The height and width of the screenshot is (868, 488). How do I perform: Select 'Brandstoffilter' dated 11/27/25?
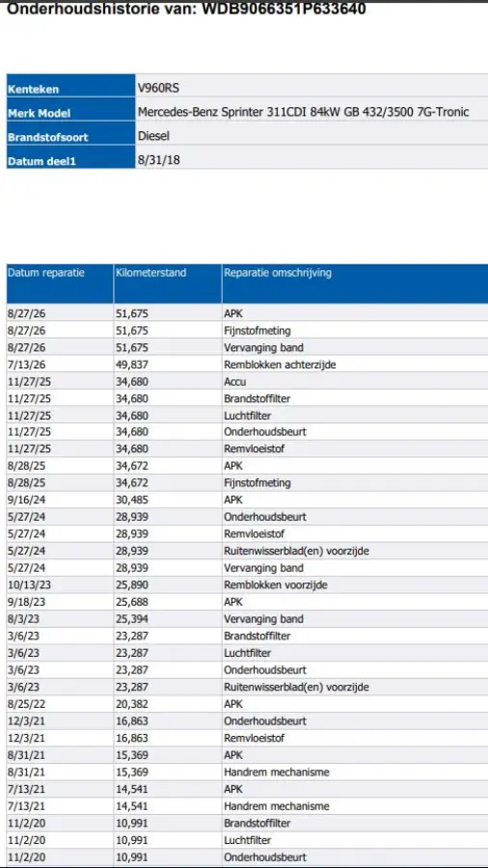pos(258,398)
